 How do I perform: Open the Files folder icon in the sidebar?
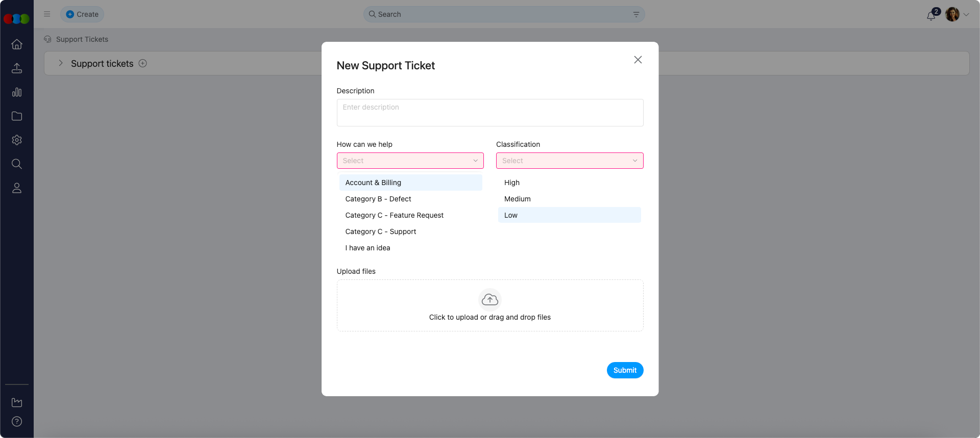tap(17, 116)
